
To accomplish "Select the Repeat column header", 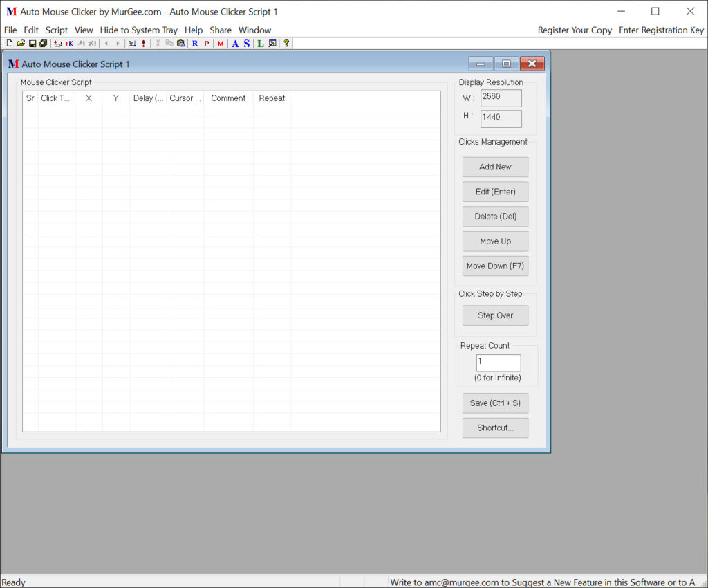I will coord(272,98).
